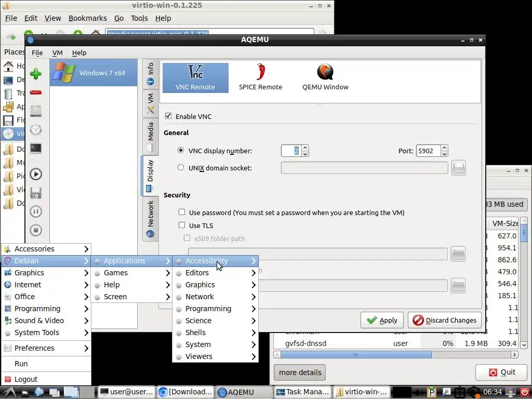Screen dimensions: 532x399
Task: Switch to the Display vertical tab
Action: pyautogui.click(x=150, y=176)
